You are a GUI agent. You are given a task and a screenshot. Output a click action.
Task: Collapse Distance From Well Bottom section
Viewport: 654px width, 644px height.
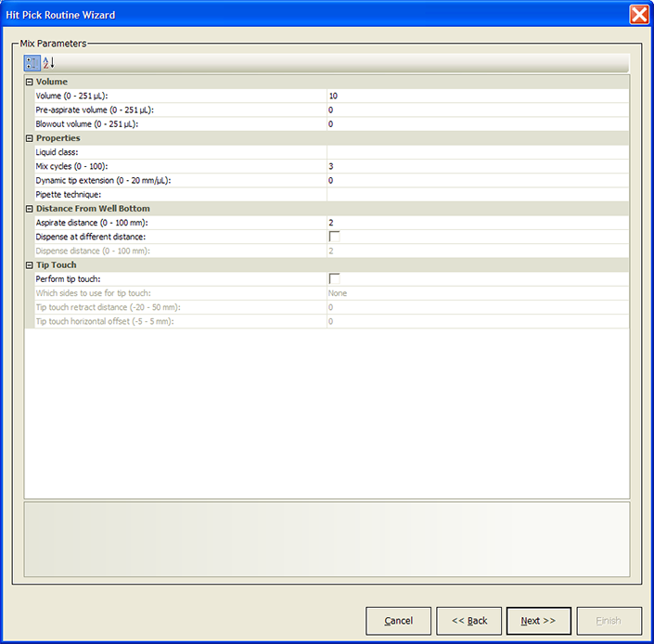click(29, 209)
